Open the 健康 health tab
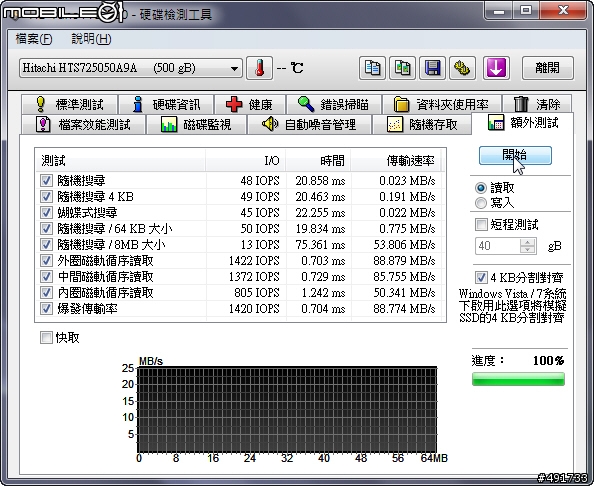The image size is (594, 486). 250,104
